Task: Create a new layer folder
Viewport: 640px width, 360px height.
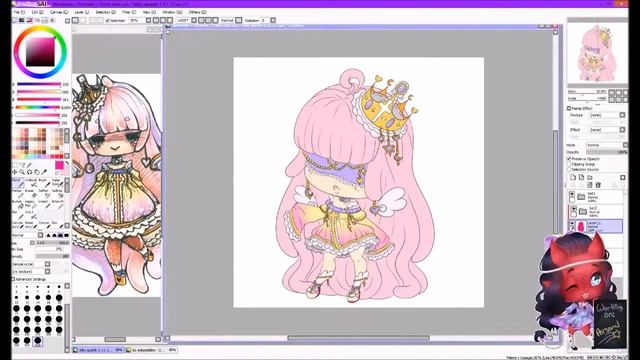Action: pos(589,178)
